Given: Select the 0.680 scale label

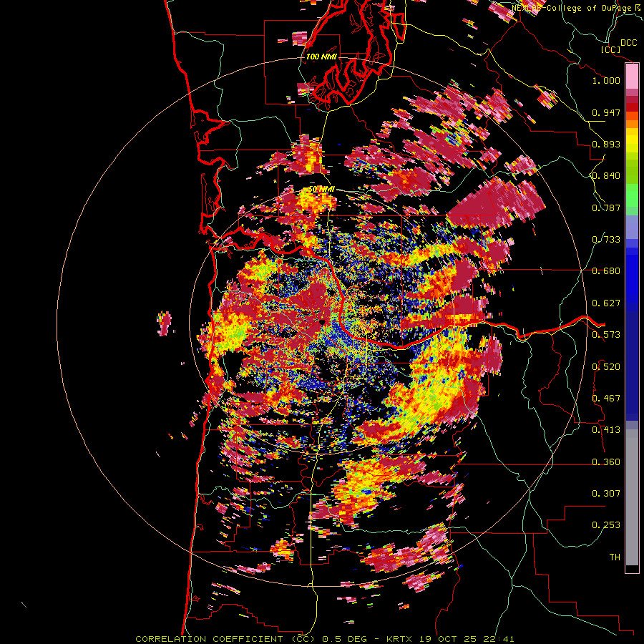Looking at the screenshot, I should pos(606,271).
